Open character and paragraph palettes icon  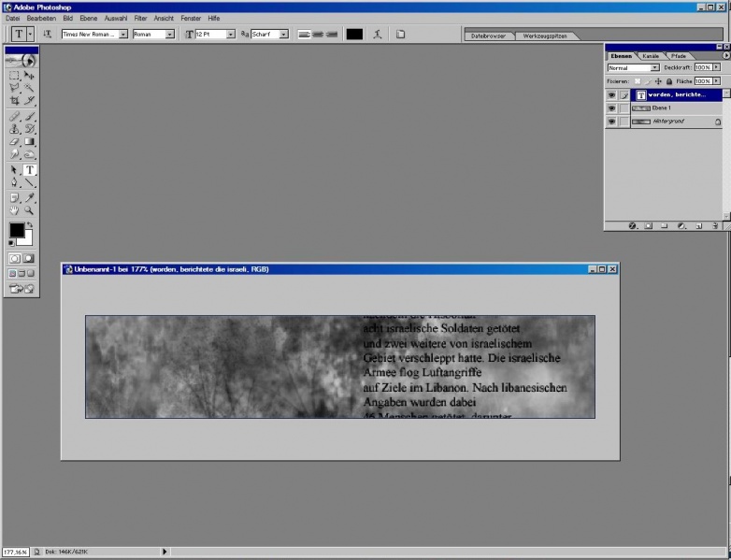tap(400, 34)
